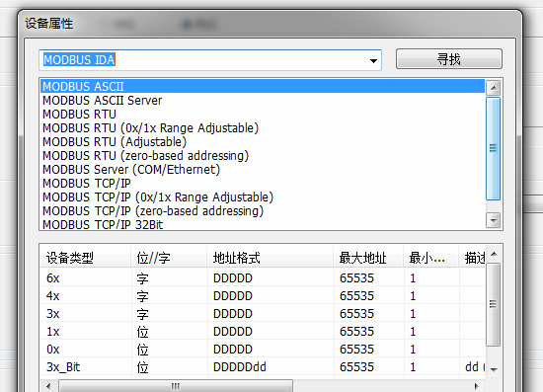The image size is (543, 392).
Task: Sort by the 设备类型 column header
Action: [86, 258]
